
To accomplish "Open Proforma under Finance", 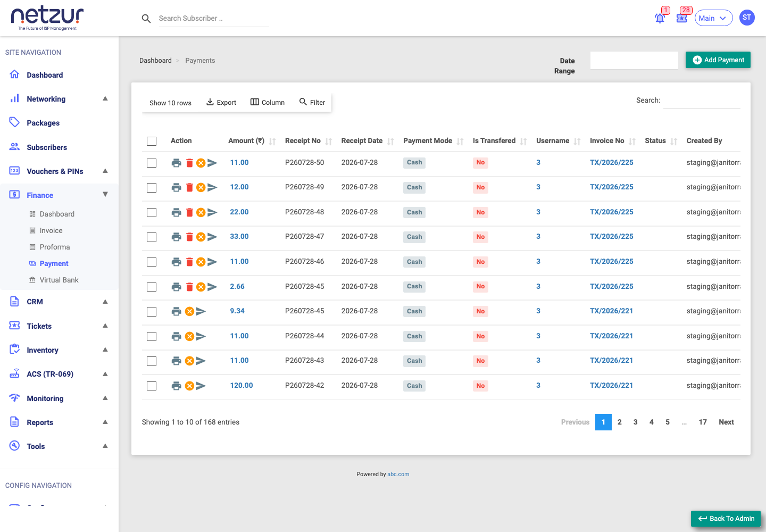I will point(55,247).
